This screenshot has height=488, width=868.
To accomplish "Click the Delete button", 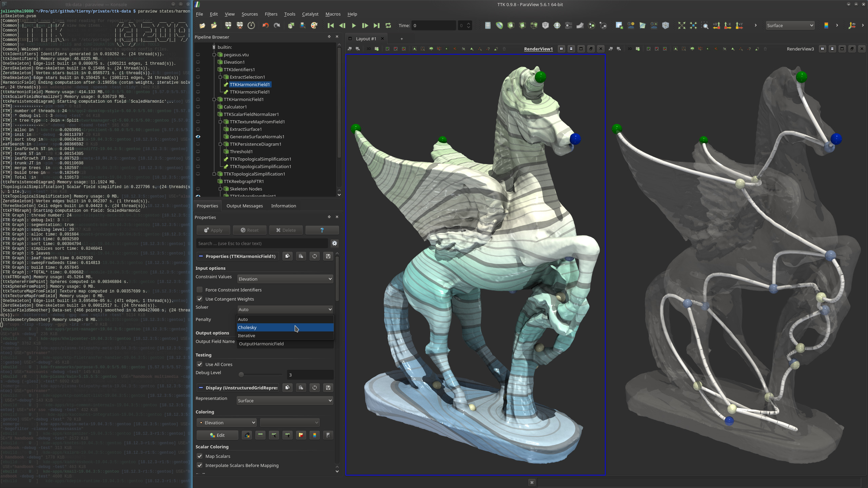I will [286, 230].
